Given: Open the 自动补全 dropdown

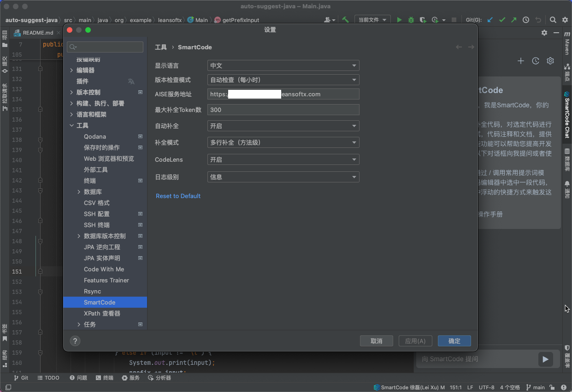Looking at the screenshot, I should coord(283,126).
